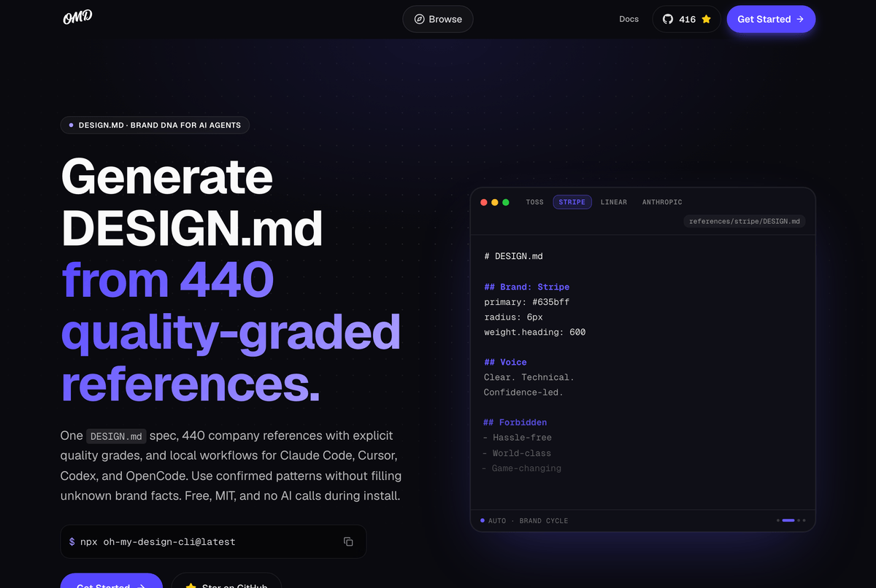This screenshot has height=588, width=876.
Task: Click the '- World-class' line
Action: tap(518, 453)
